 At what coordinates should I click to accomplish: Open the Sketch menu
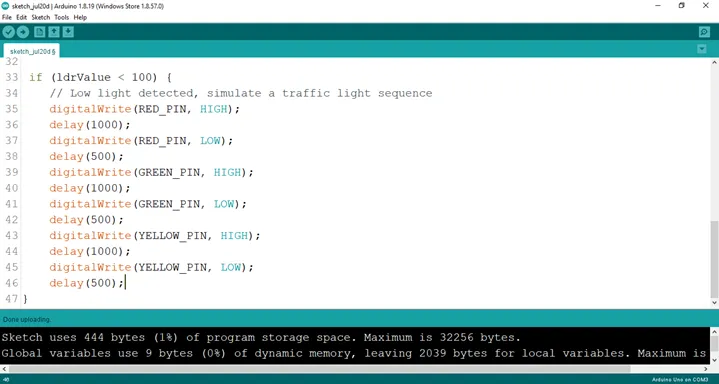40,17
